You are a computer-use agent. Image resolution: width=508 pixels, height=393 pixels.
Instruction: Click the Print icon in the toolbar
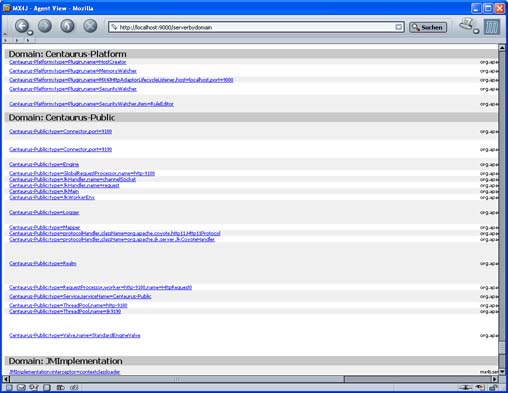(x=466, y=24)
